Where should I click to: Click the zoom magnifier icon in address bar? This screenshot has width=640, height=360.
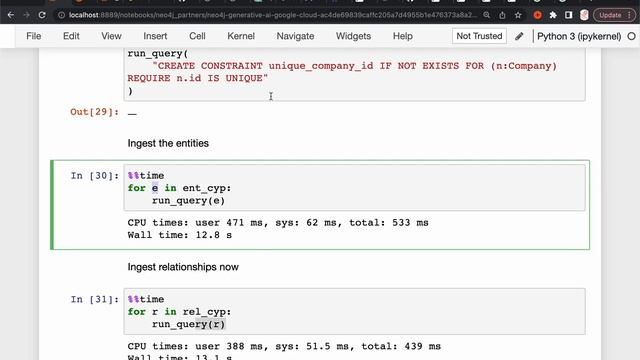(487, 15)
